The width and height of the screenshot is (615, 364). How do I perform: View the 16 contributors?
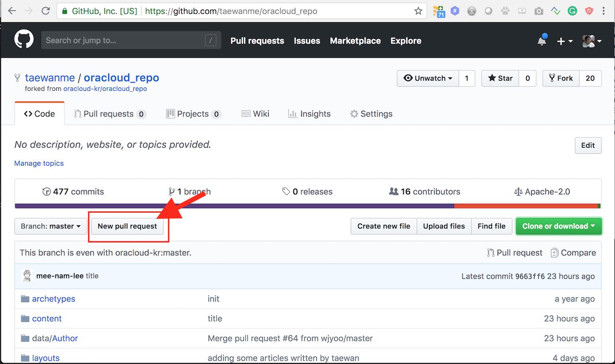(424, 191)
